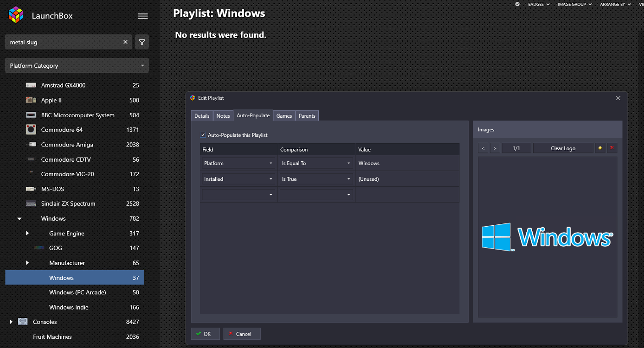The height and width of the screenshot is (348, 644).
Task: Click the Comparison column header
Action: pyautogui.click(x=317, y=149)
